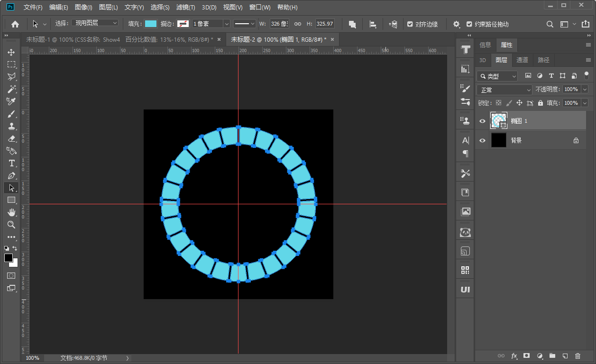596x364 pixels.
Task: Toggle layer filtering switch on/off
Action: pyautogui.click(x=587, y=75)
